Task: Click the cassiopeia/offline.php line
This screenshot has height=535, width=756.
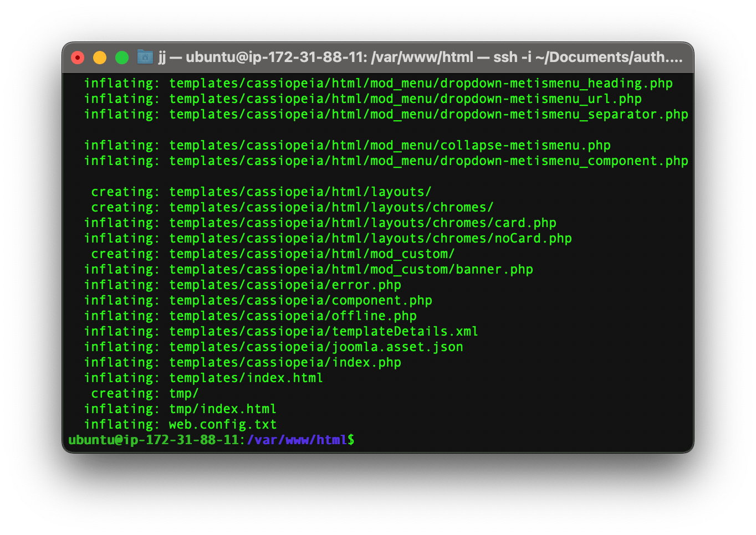Action: click(x=251, y=316)
